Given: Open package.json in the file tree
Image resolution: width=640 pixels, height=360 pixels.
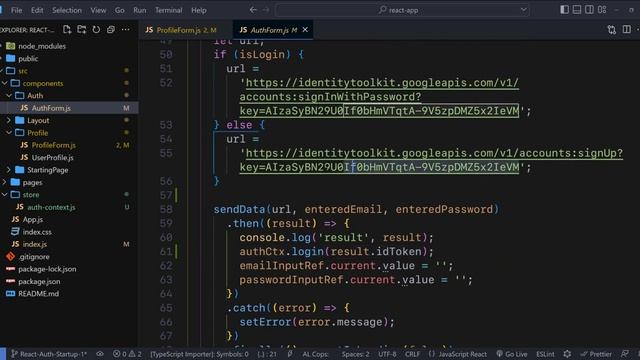Looking at the screenshot, I should point(39,281).
